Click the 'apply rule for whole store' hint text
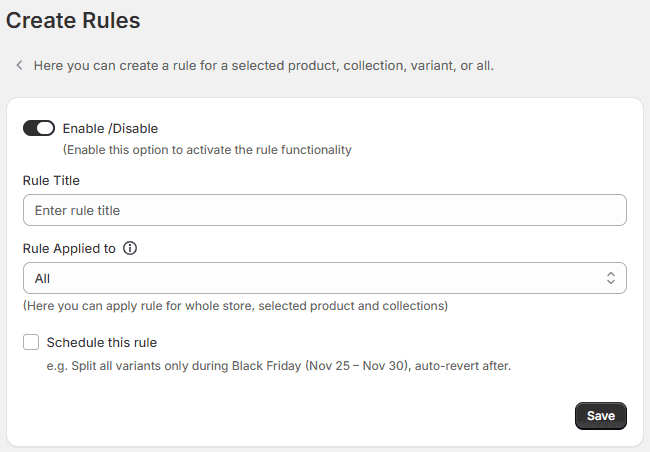 [x=235, y=306]
